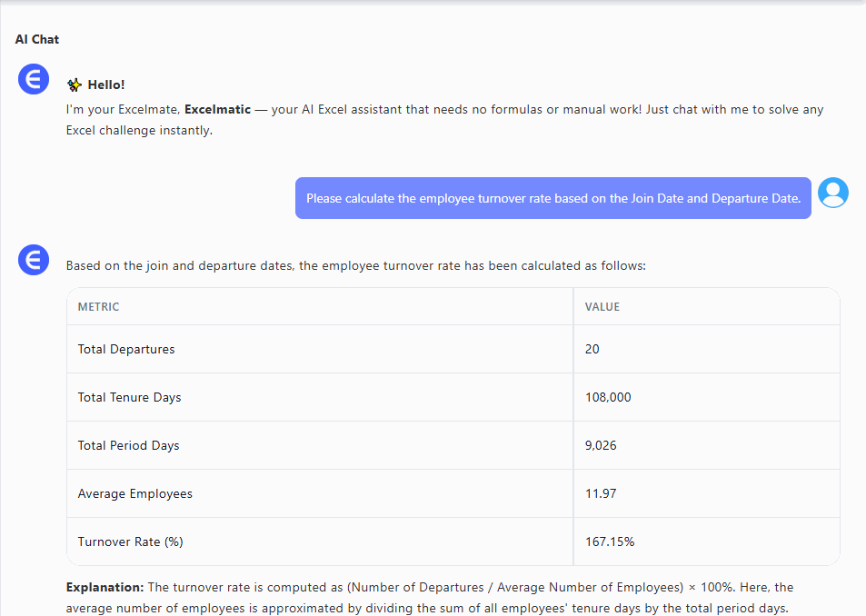Screen dimensions: 866x616
Task: Click the bold Explanation label
Action: point(105,588)
